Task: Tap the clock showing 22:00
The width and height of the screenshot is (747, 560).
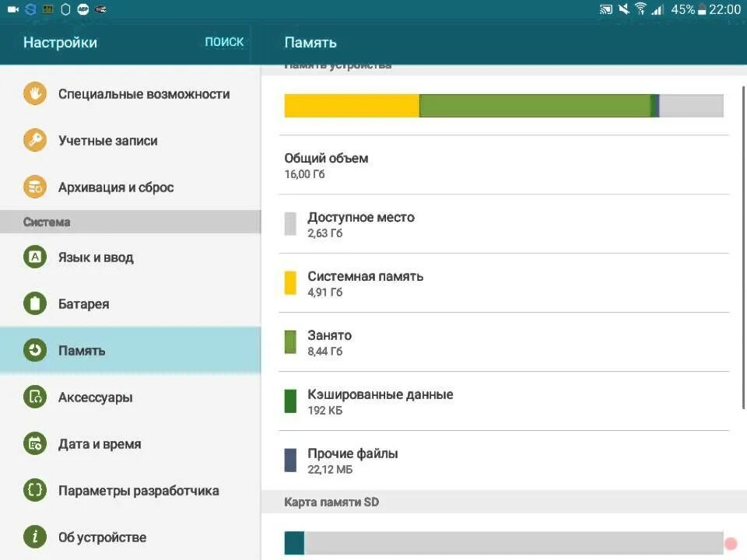Action: click(724, 9)
